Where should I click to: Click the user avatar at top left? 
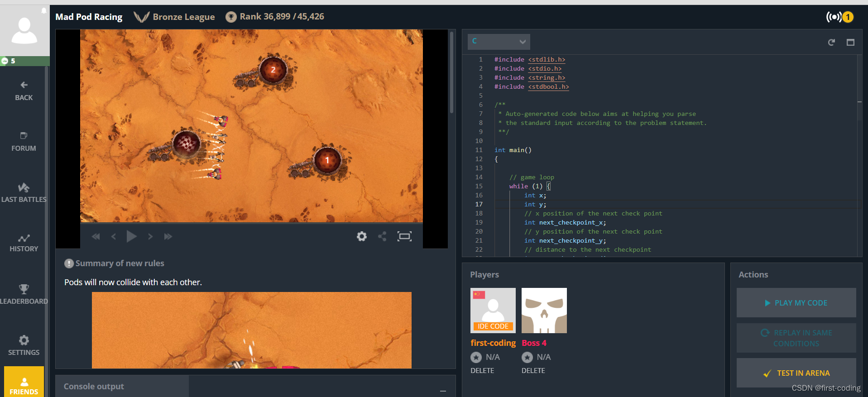tap(24, 31)
